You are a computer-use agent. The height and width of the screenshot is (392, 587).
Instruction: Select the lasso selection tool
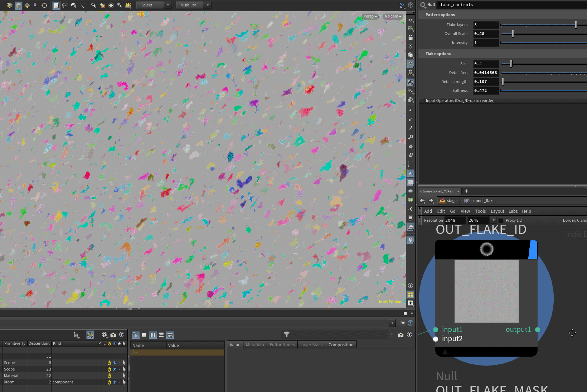pos(65,5)
